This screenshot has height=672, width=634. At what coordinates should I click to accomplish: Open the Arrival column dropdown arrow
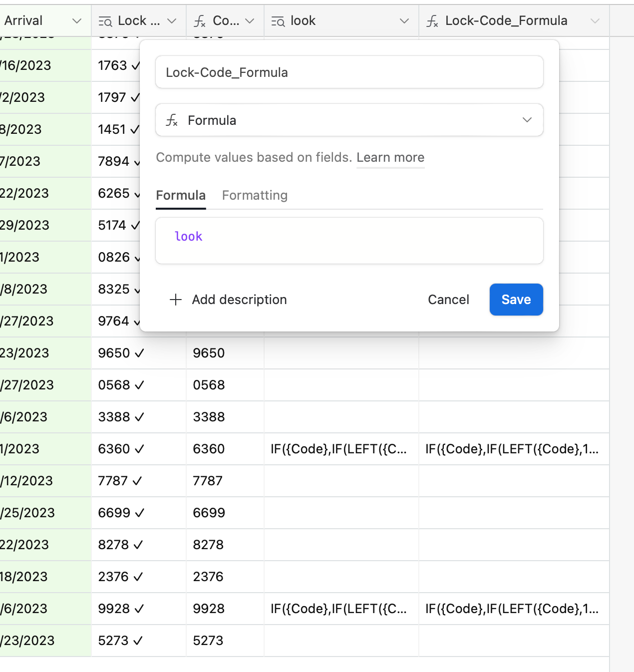[x=76, y=21]
